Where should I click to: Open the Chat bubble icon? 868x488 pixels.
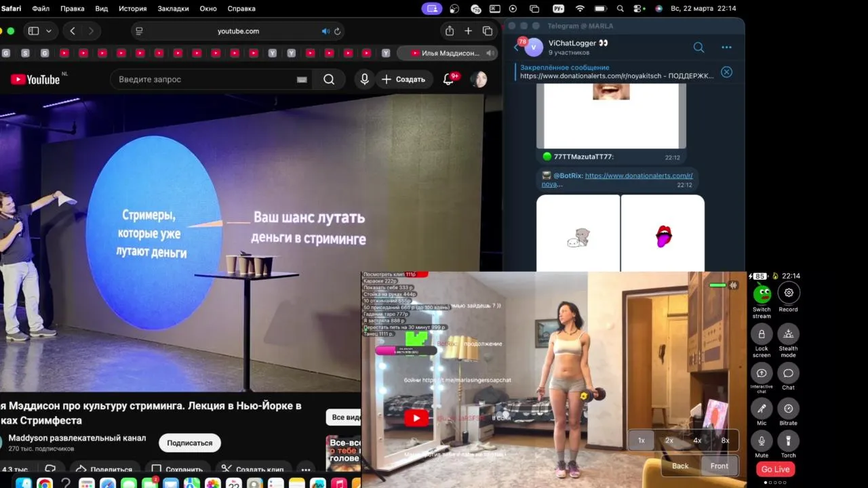(x=788, y=373)
